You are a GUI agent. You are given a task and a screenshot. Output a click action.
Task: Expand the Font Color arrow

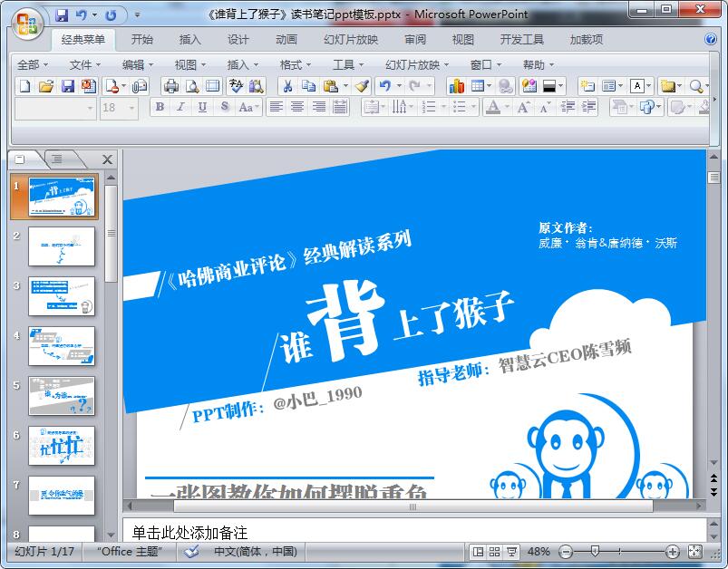tap(507, 107)
